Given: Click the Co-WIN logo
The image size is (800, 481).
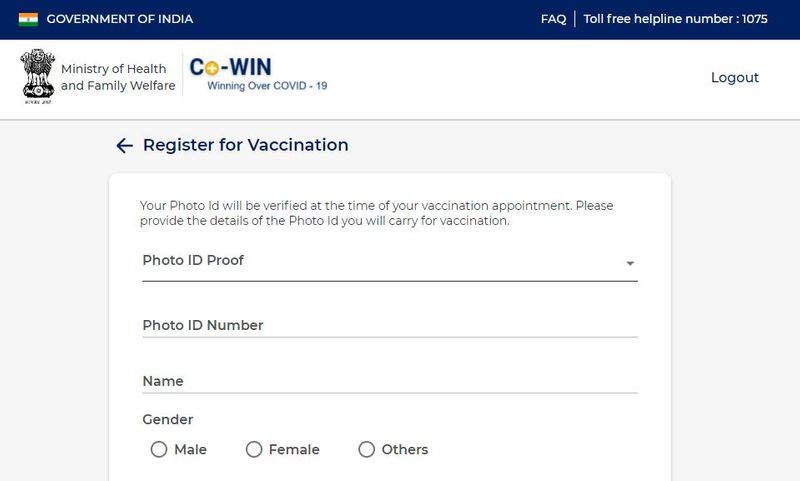Looking at the screenshot, I should (x=258, y=74).
